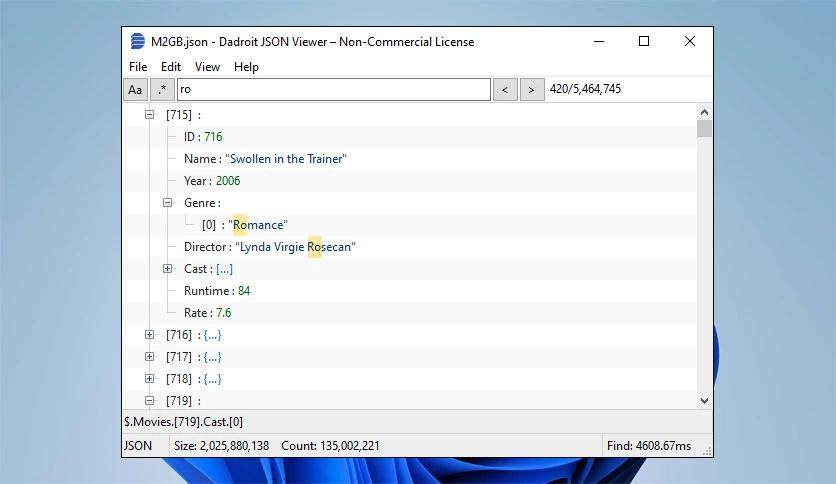Minimize the Dadroit JSON Viewer window
Viewport: 836px width, 484px height.
coord(599,41)
